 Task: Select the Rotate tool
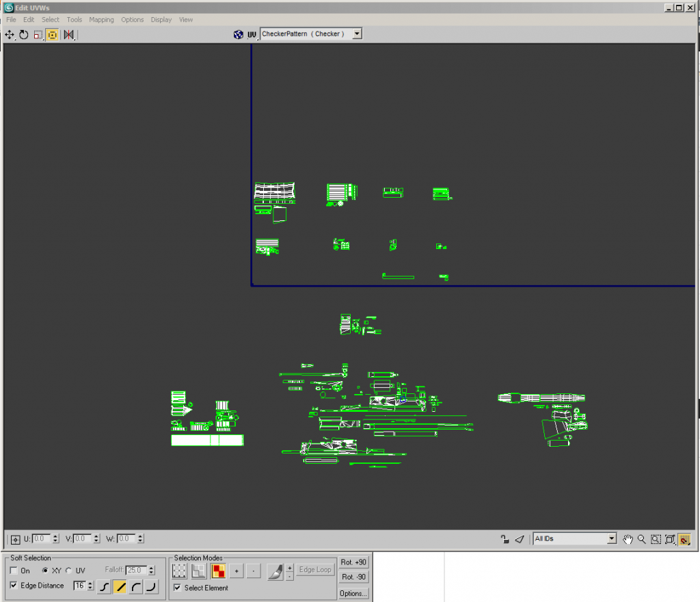pyautogui.click(x=23, y=34)
